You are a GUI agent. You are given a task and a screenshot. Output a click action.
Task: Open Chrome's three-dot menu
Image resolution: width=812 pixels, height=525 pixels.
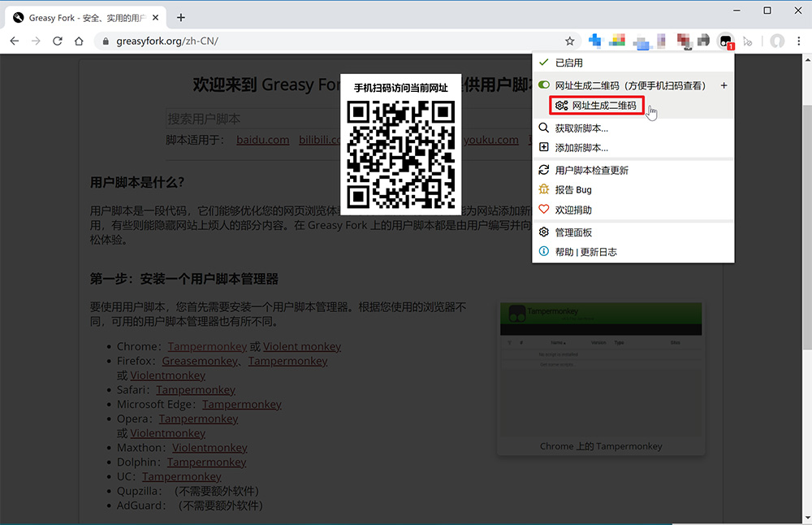pyautogui.click(x=799, y=41)
